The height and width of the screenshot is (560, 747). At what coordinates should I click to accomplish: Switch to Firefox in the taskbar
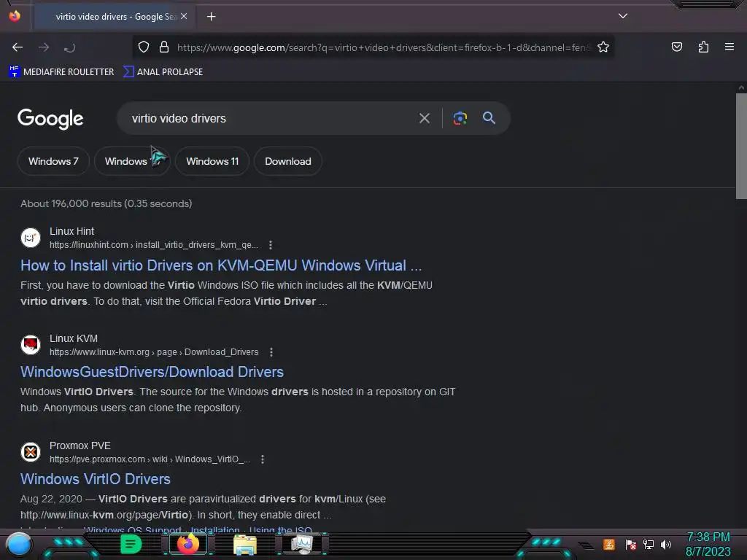(x=188, y=544)
